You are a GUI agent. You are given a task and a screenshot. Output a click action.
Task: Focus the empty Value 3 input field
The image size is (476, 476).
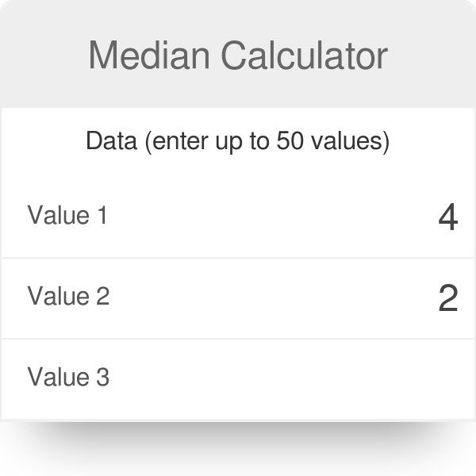coord(304,378)
